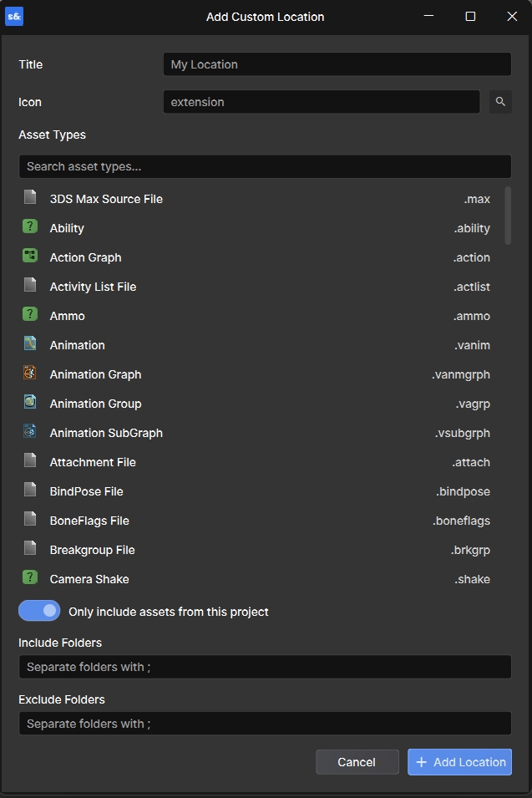532x798 pixels.
Task: Toggle only include assets from this project
Action: click(x=39, y=611)
